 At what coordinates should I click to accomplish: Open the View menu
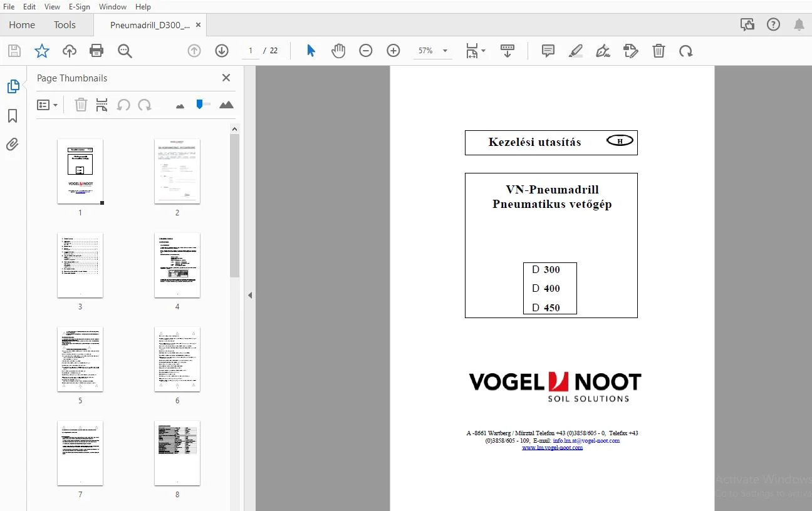coord(53,6)
